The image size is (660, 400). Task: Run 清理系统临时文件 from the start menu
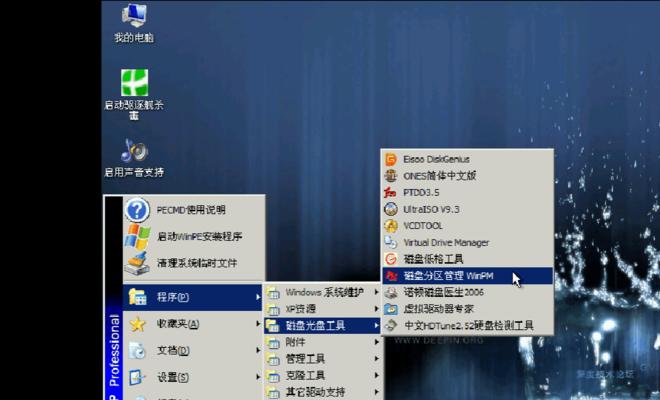194,263
